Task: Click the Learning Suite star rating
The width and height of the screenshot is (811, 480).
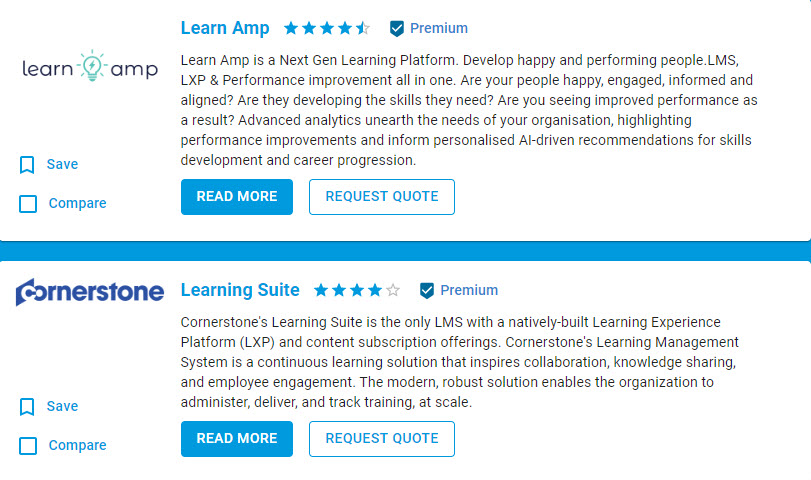Action: [357, 291]
